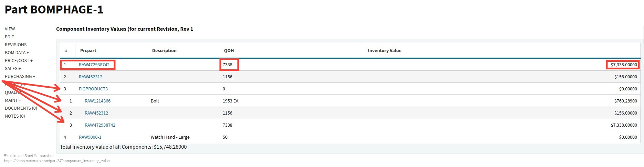Expand the MAINT + menu
This screenshot has width=644, height=167.
tap(13, 100)
